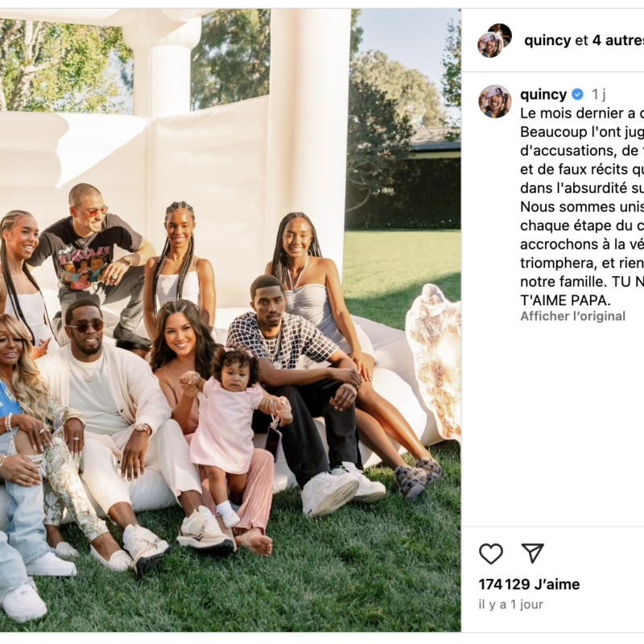
Task: Open quincy username above the caption
Action: pos(543,94)
